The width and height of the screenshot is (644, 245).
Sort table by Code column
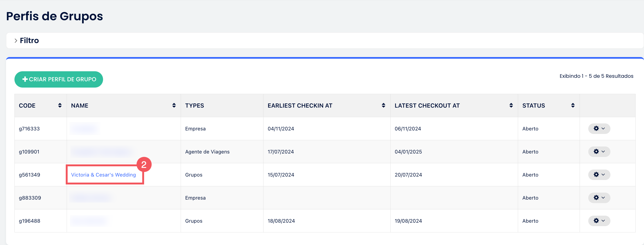pyautogui.click(x=60, y=105)
